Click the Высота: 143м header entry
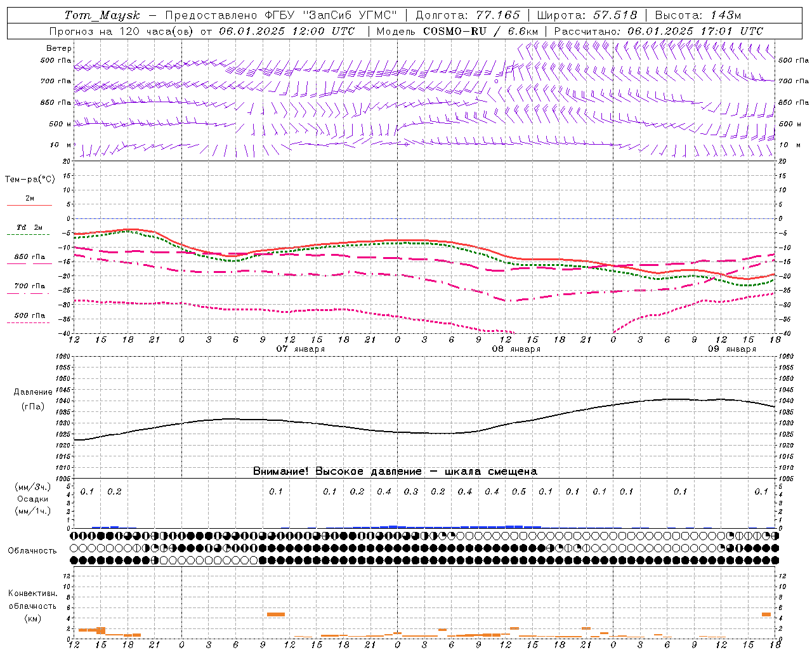Screen dimensions: 812x650 [698, 15]
